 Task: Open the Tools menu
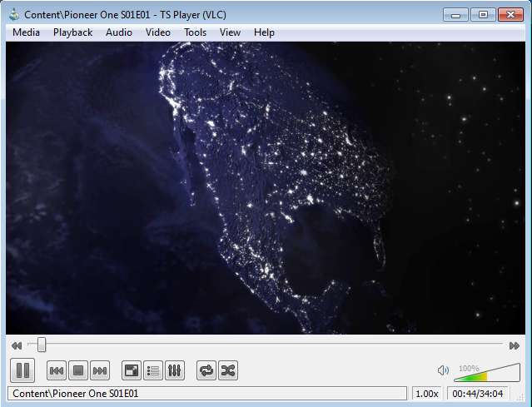tap(195, 32)
